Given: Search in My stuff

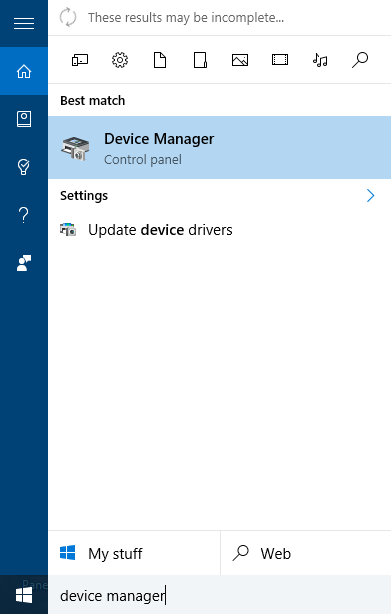Looking at the screenshot, I should click(x=134, y=553).
